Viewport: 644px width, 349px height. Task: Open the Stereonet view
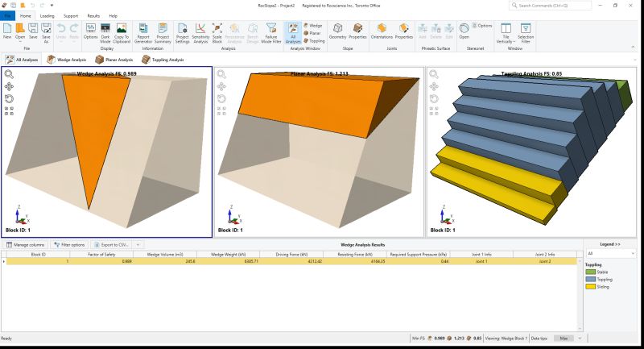pos(464,31)
